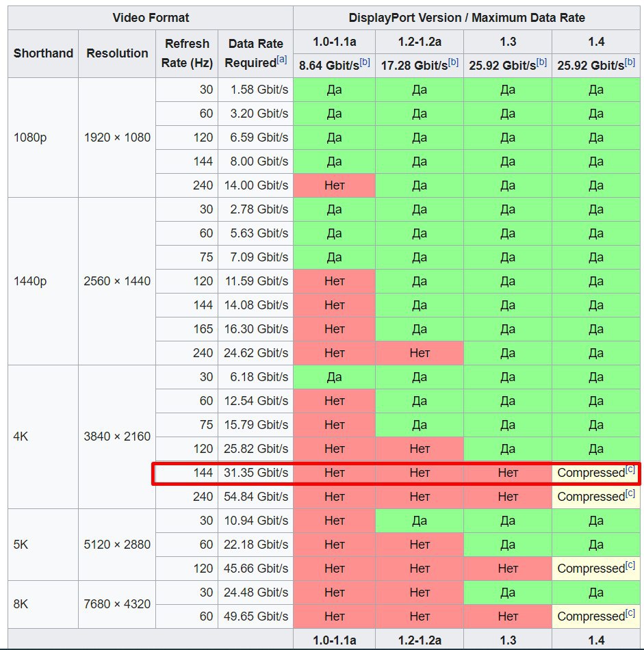
Task: Open footnote [b] beside 8.64 Gbit/s
Action: pos(365,62)
